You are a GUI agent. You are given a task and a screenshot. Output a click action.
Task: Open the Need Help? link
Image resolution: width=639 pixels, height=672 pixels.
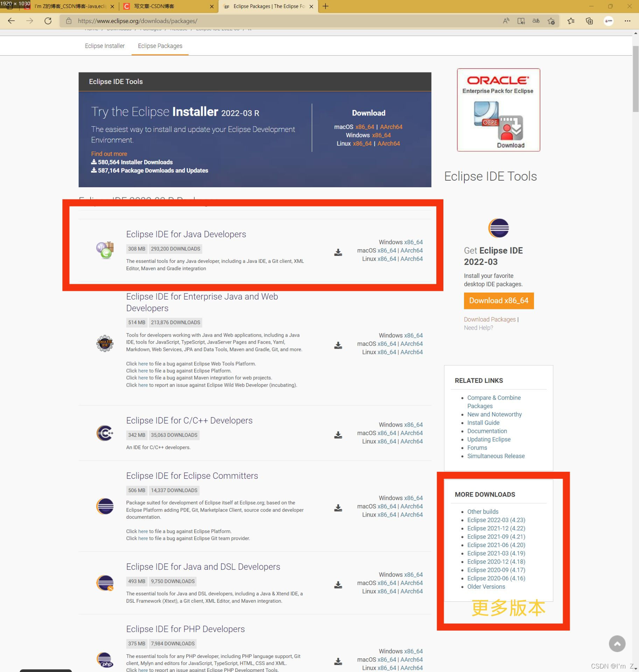pos(478,328)
